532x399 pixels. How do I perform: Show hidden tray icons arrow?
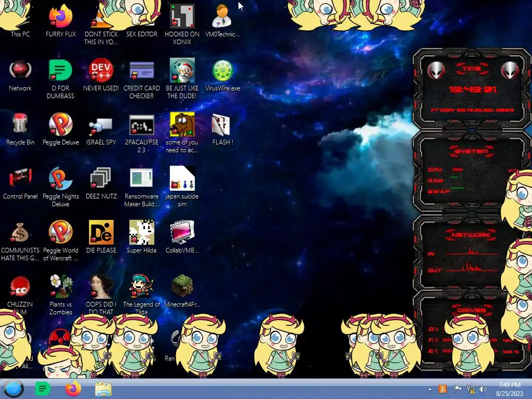[430, 390]
